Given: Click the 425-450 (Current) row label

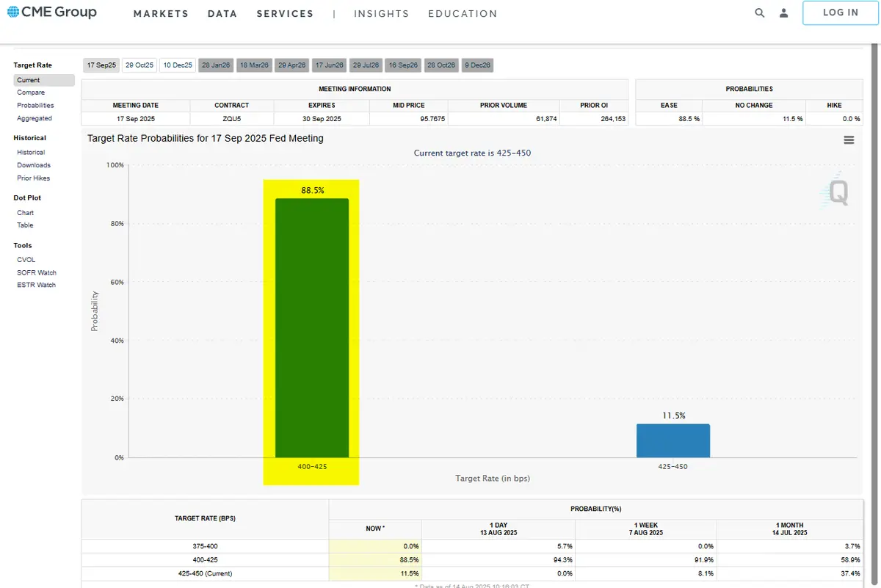Looking at the screenshot, I should point(205,573).
